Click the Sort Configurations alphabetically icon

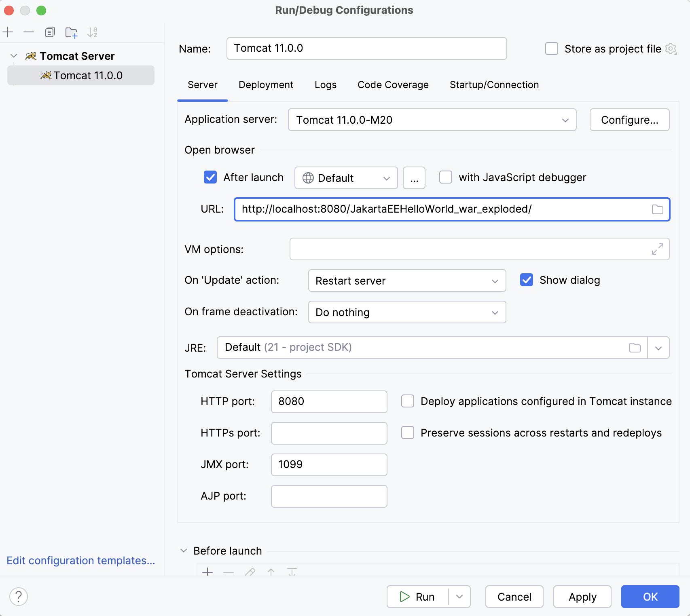click(93, 32)
